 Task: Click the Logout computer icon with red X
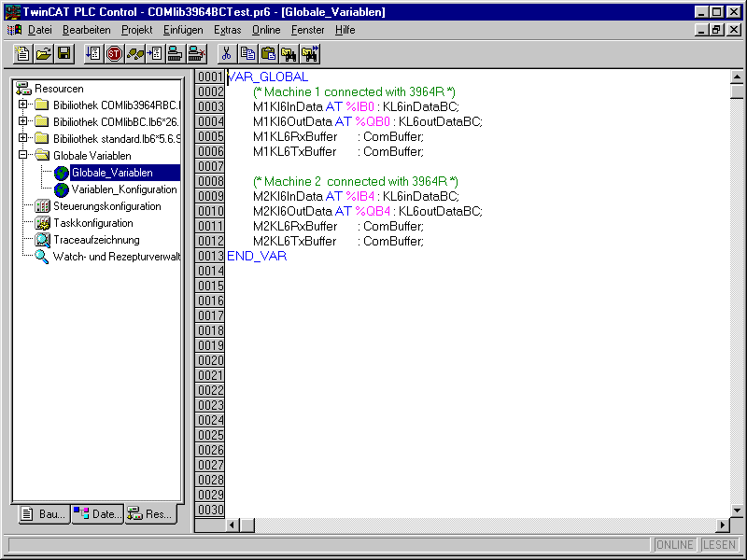[x=196, y=54]
